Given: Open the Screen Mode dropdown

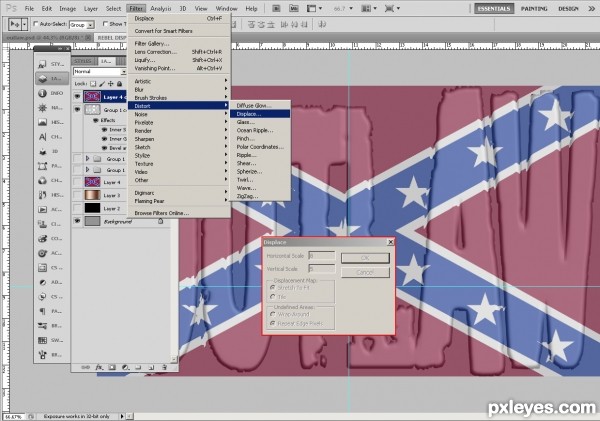Looking at the screenshot, I should [x=392, y=8].
